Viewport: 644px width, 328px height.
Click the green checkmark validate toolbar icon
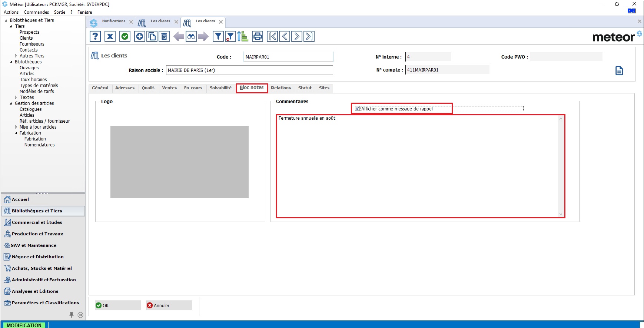(x=125, y=36)
